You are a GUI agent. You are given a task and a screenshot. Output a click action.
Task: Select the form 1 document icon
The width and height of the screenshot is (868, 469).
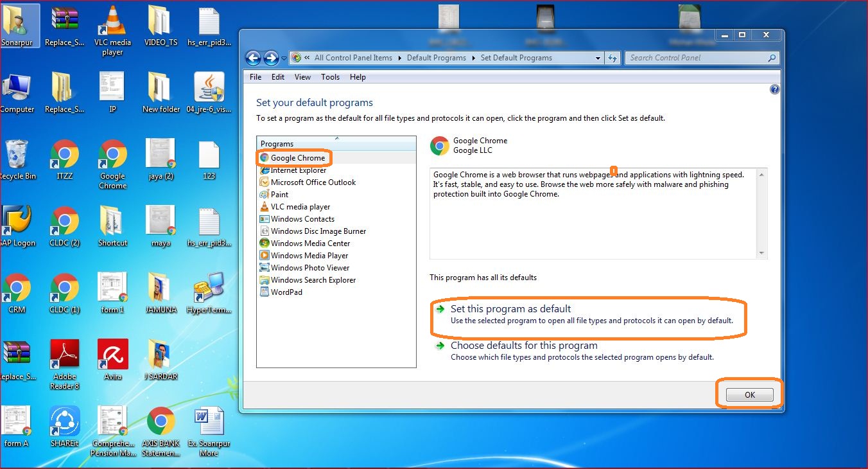coord(112,293)
